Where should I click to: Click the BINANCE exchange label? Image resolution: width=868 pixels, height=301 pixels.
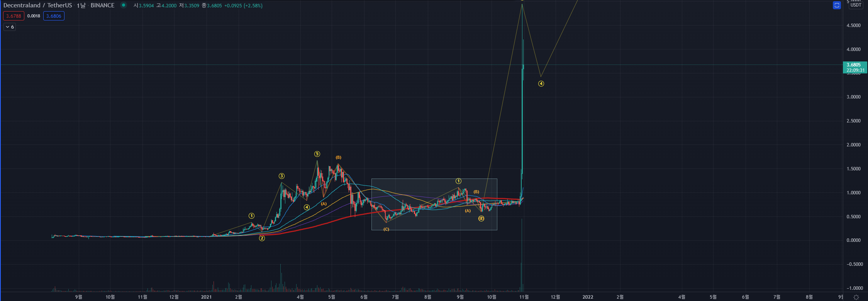pos(102,5)
